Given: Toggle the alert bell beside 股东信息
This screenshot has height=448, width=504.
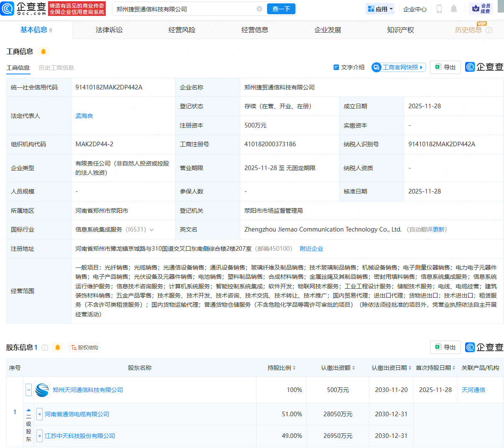Looking at the screenshot, I should pyautogui.click(x=57, y=347).
